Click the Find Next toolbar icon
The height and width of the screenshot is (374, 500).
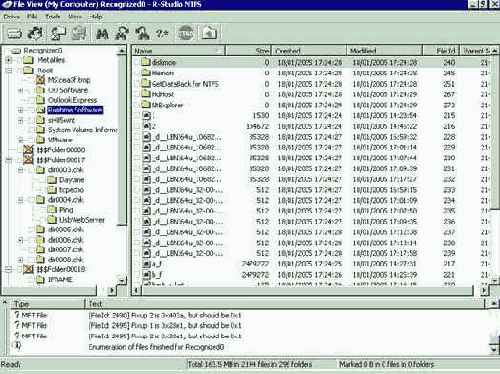coord(122,34)
